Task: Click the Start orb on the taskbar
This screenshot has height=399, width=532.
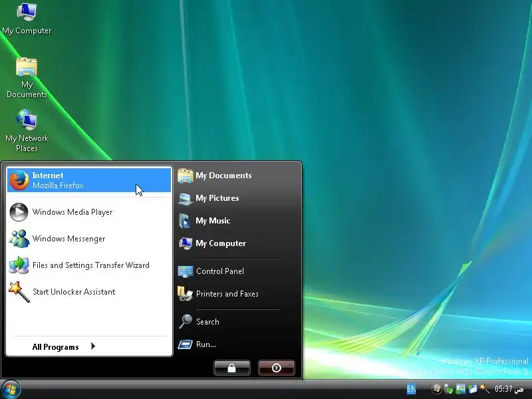Action: pyautogui.click(x=11, y=389)
